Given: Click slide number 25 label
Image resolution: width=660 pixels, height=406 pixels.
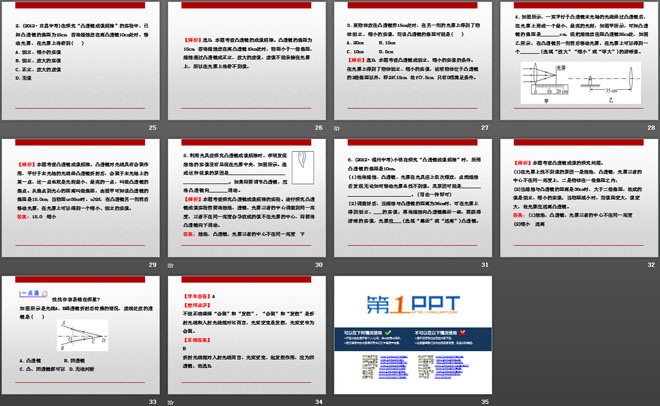Looking at the screenshot, I should [152, 127].
